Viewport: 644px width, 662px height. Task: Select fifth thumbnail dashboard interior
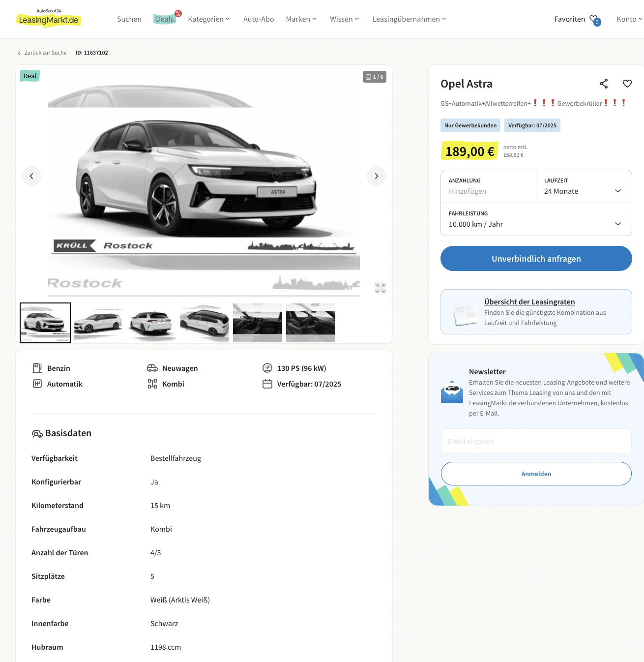(258, 323)
